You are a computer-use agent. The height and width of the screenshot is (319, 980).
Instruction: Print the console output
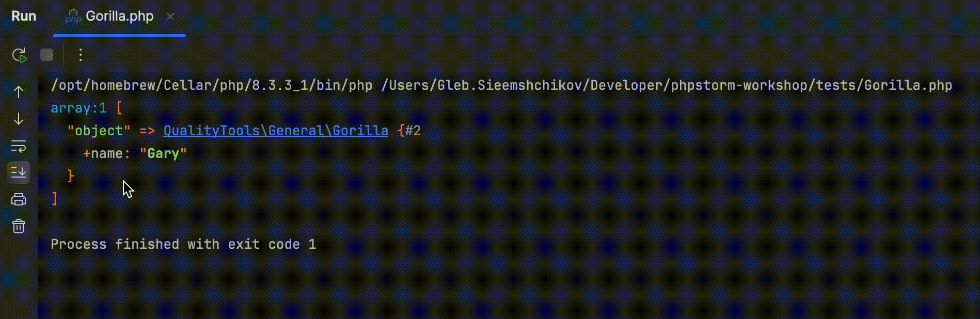(x=19, y=199)
